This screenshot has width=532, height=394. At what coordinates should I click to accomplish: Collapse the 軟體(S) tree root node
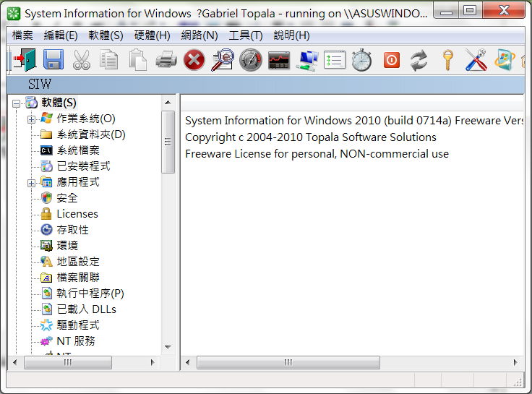click(x=16, y=103)
